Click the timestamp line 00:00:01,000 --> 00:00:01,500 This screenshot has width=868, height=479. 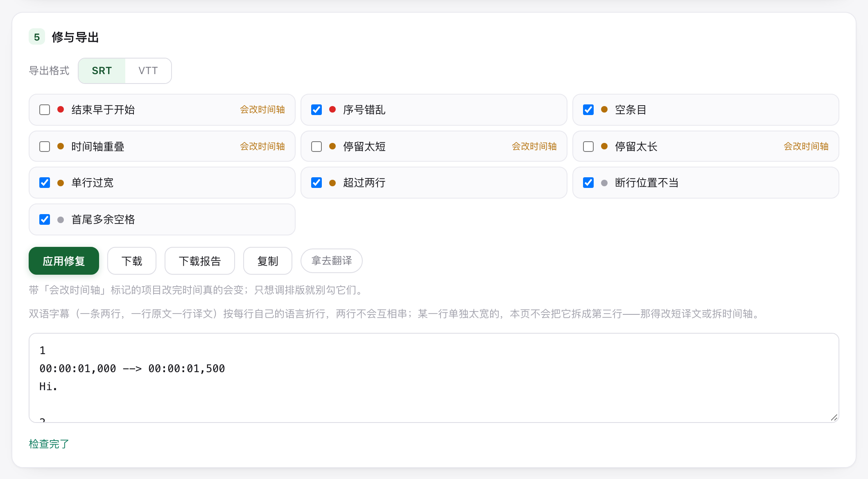[x=132, y=368]
